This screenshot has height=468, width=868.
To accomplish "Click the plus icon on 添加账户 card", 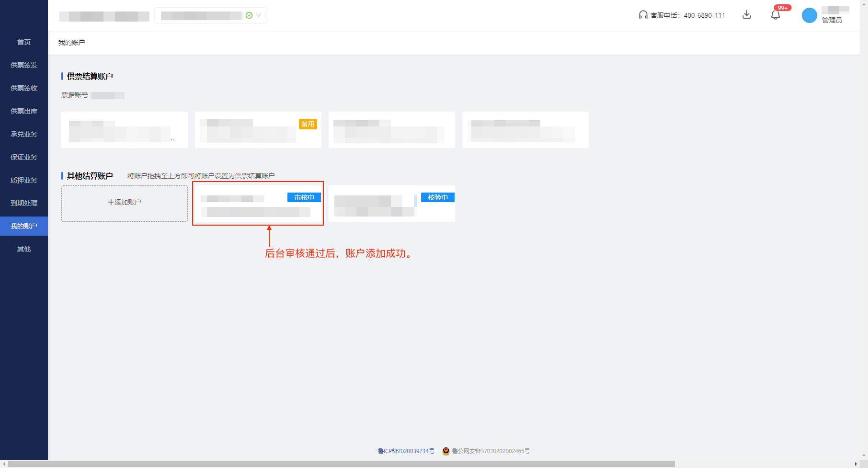I will (x=110, y=202).
